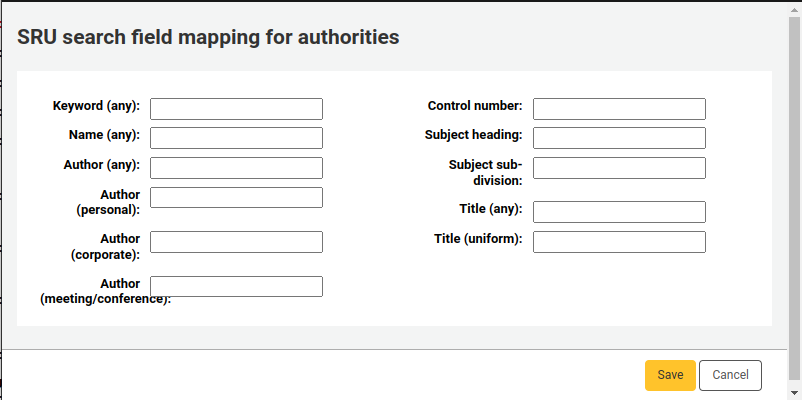Click the Keyword (any) input field

click(x=236, y=109)
